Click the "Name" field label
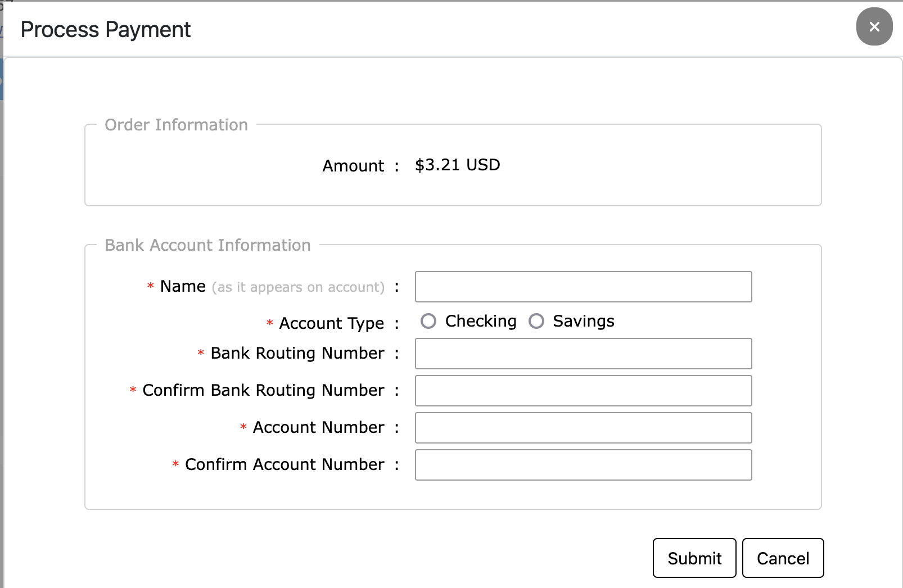The image size is (903, 588). tap(183, 286)
